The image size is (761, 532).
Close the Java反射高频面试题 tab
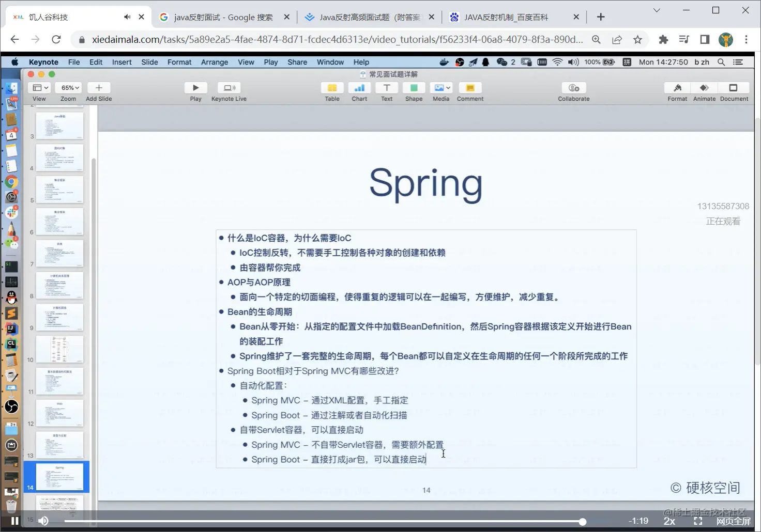[432, 17]
